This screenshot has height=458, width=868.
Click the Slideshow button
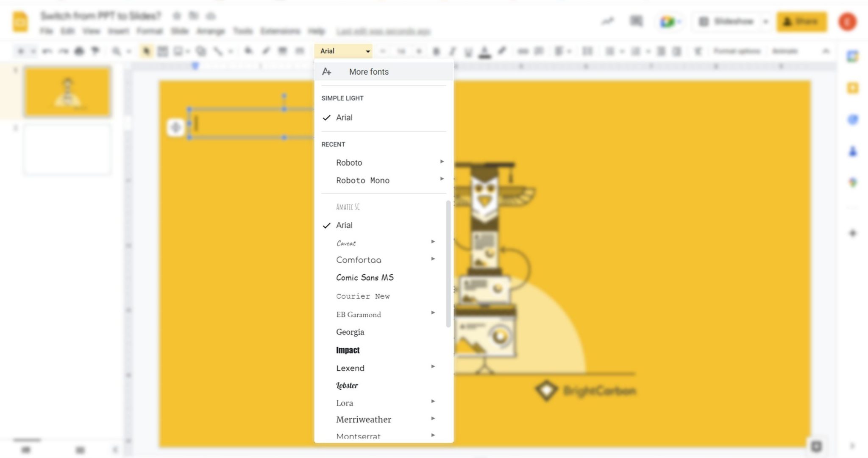pyautogui.click(x=733, y=21)
